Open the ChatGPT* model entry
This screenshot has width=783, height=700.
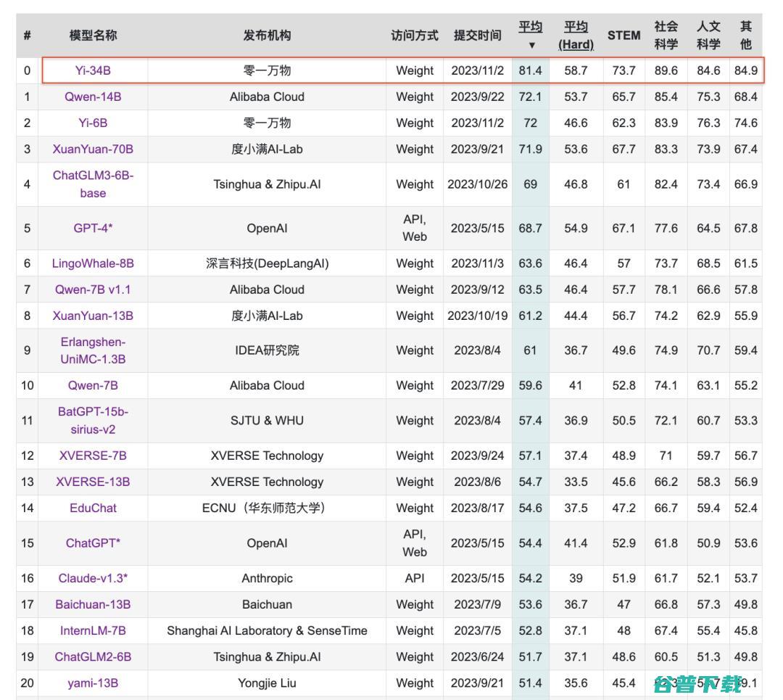(93, 543)
